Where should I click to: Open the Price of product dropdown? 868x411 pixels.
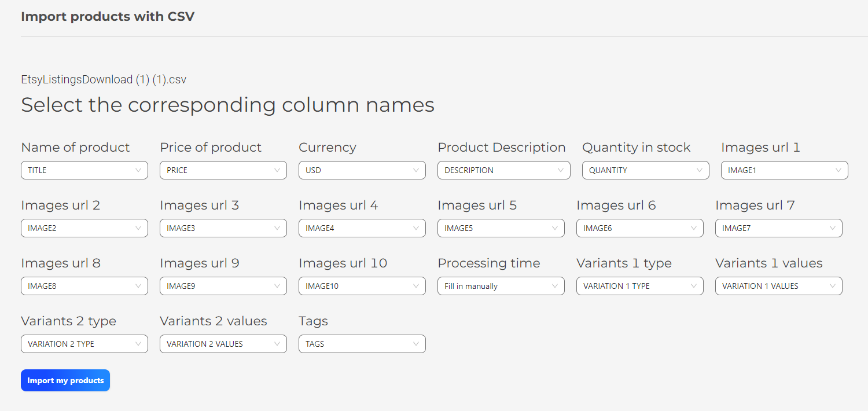pos(223,170)
